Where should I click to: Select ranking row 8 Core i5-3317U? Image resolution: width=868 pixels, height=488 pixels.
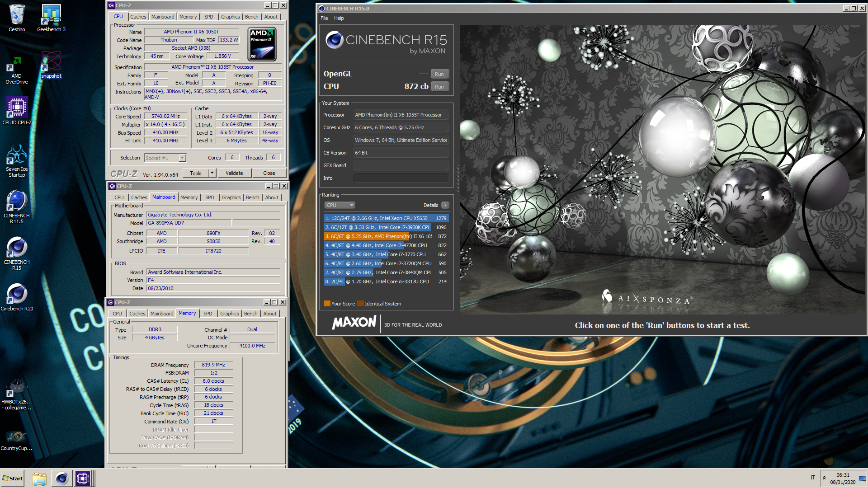click(x=386, y=282)
